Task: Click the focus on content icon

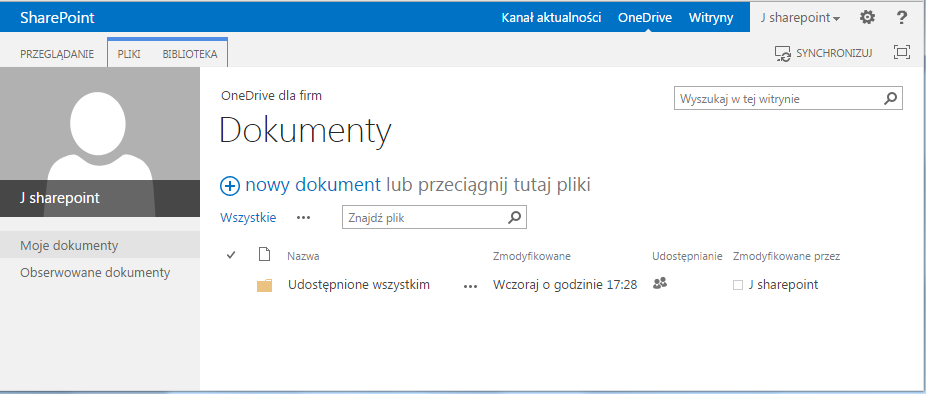Action: tap(902, 53)
